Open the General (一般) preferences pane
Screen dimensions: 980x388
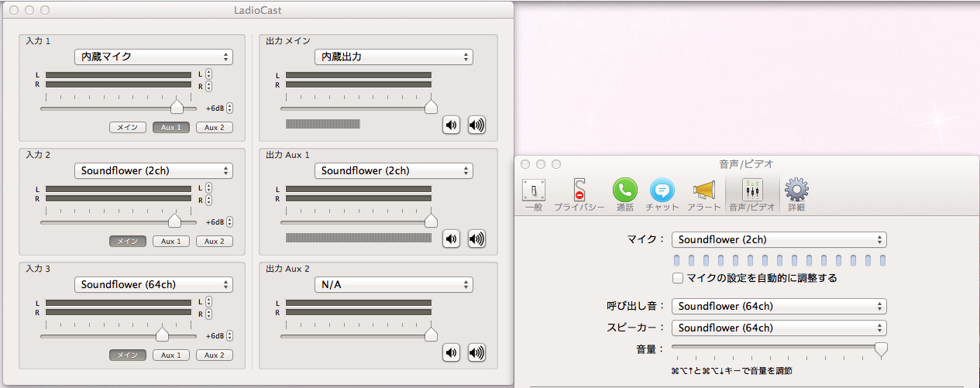tap(533, 194)
